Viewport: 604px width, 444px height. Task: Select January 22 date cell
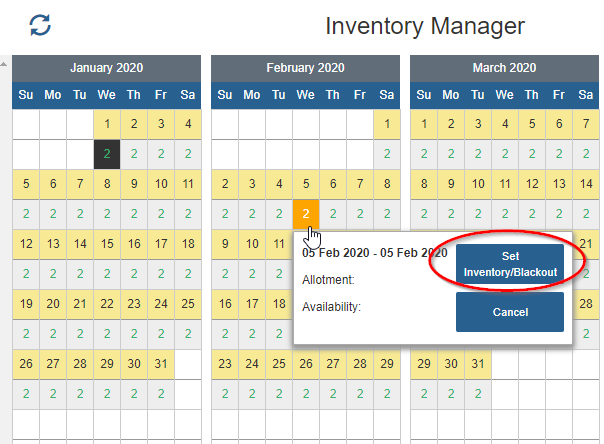coord(107,304)
